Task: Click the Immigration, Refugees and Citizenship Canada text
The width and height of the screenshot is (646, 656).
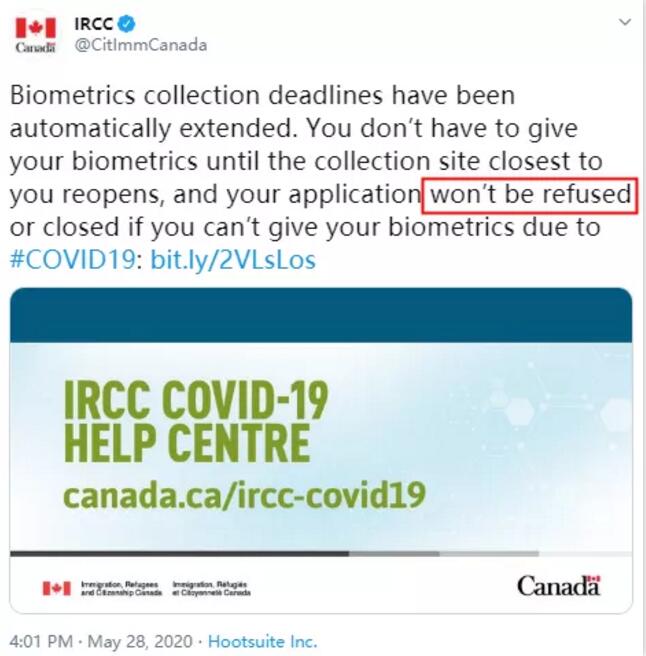Action: [x=121, y=588]
